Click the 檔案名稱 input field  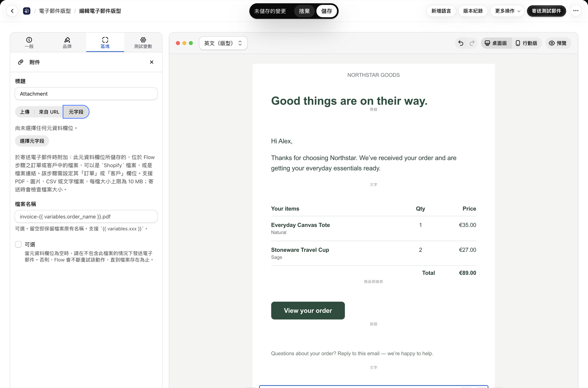pyautogui.click(x=86, y=217)
